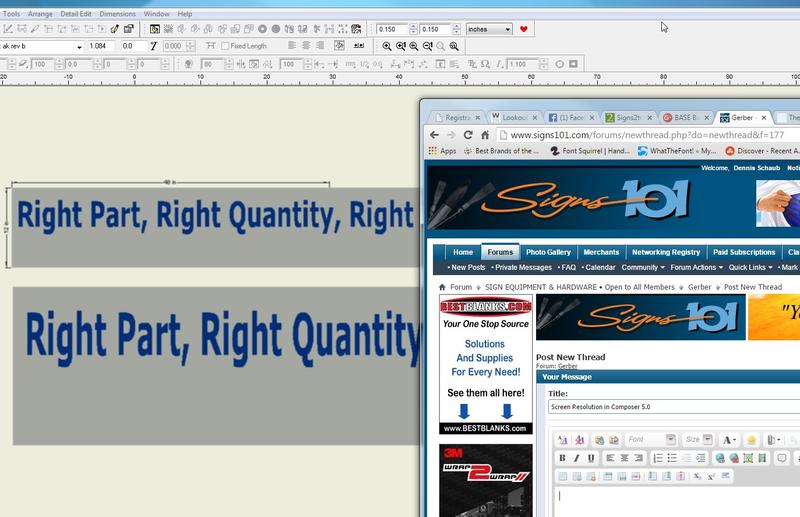Screen dimensions: 800x517
Task: Open the Font Squirrel bookmark
Action: pos(590,151)
